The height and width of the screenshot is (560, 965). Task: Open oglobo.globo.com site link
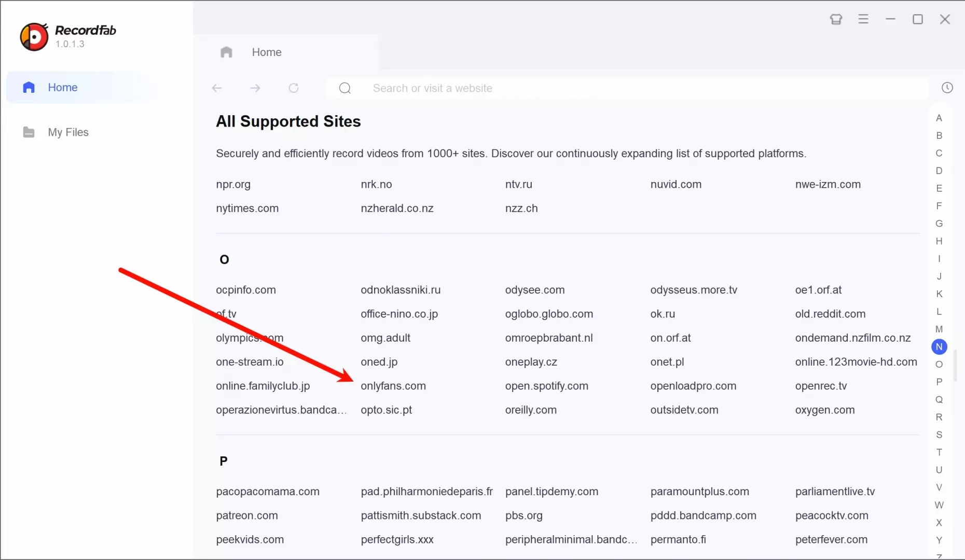click(x=549, y=314)
